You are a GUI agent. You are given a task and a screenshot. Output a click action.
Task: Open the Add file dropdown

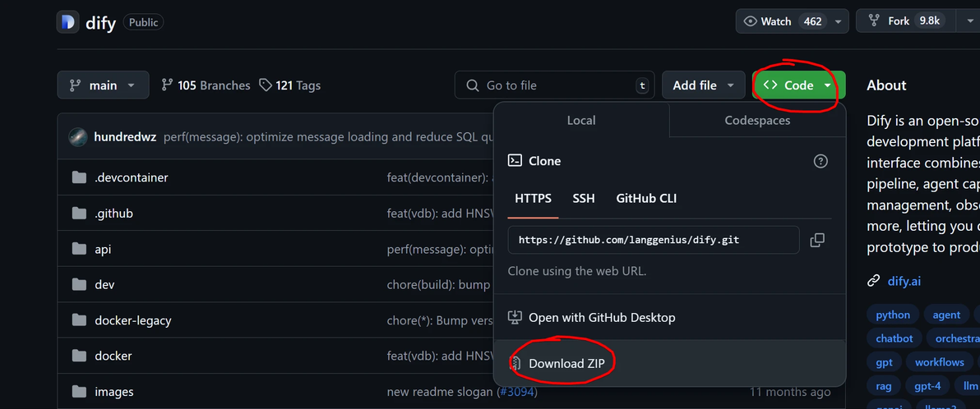(x=703, y=85)
